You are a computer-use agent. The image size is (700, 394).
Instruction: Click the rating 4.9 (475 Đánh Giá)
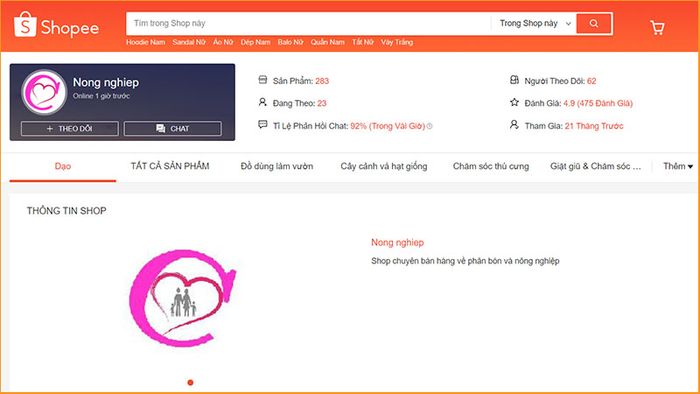coord(598,103)
